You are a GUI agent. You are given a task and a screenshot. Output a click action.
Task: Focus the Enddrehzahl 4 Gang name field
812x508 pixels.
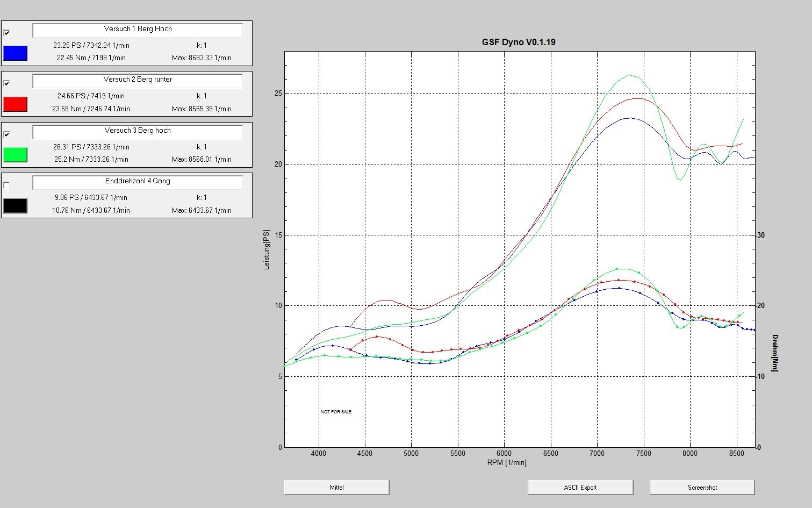138,182
